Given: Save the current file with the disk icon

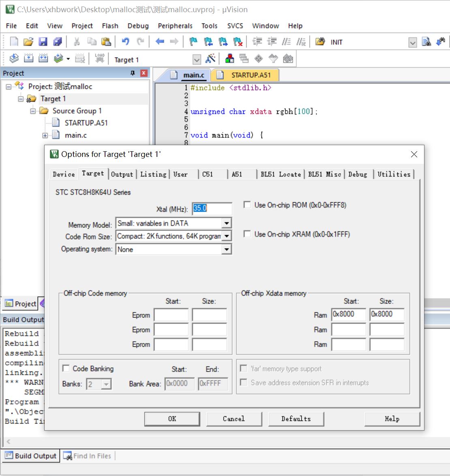Looking at the screenshot, I should coord(43,42).
